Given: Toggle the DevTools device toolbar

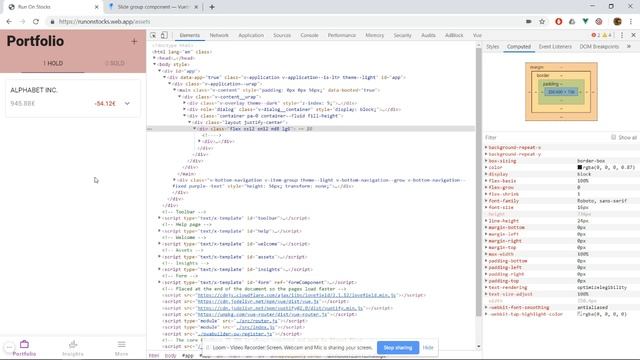Looking at the screenshot, I should (x=164, y=36).
